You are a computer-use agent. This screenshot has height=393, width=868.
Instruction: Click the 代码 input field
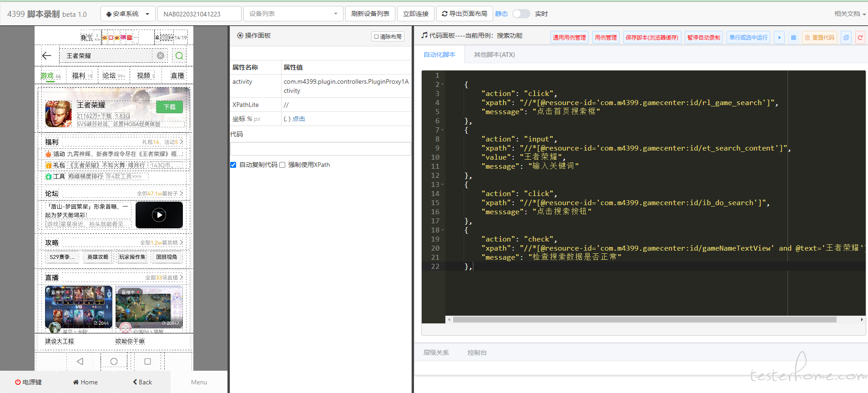pyautogui.click(x=321, y=149)
